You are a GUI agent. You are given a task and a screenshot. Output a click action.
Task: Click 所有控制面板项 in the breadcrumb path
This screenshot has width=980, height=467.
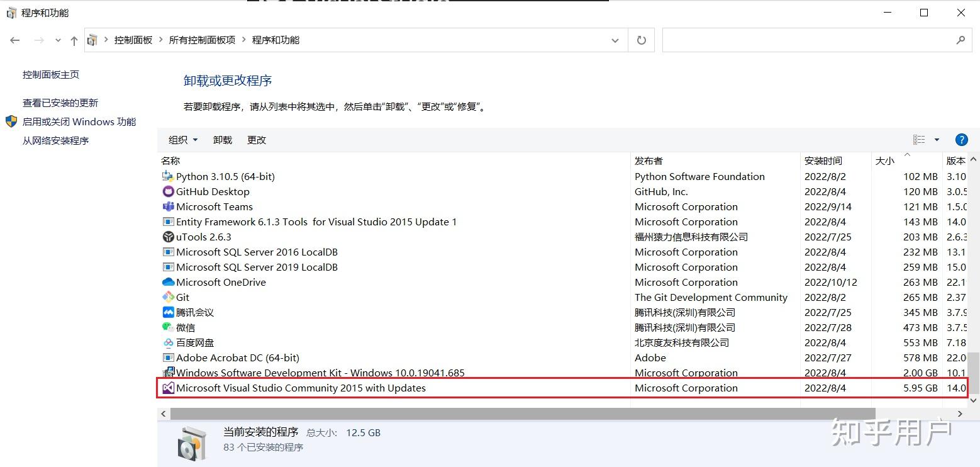pyautogui.click(x=202, y=40)
